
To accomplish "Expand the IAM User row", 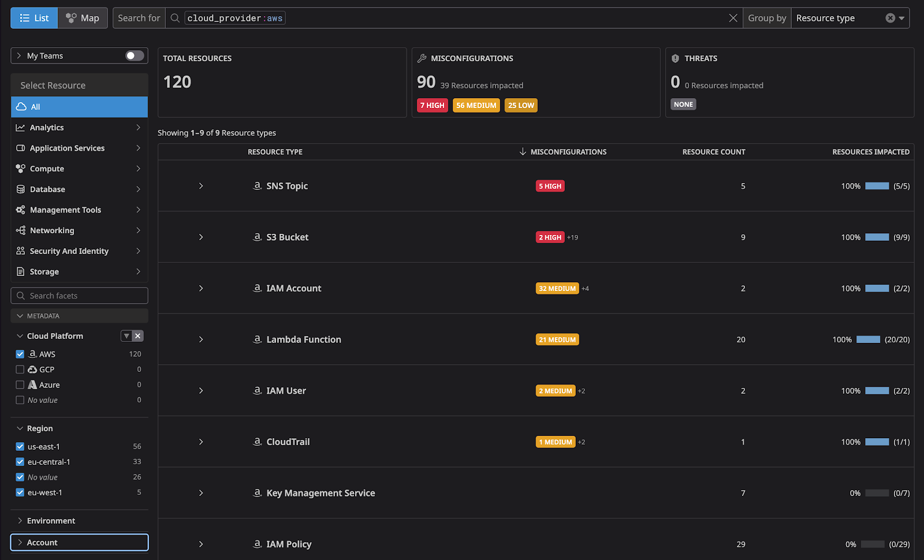I will coord(201,391).
